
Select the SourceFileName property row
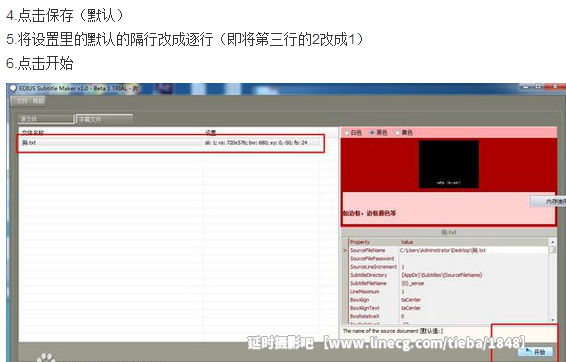coord(448,250)
